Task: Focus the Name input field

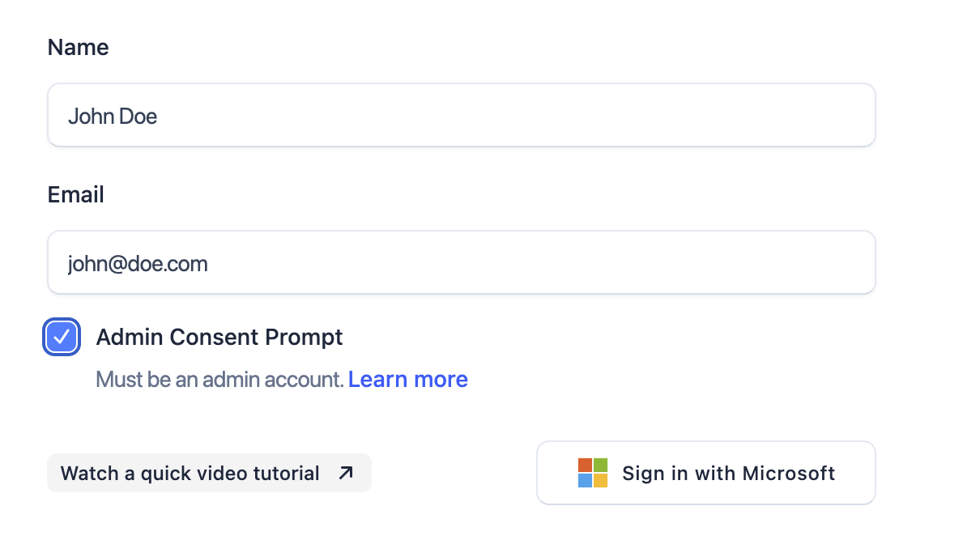Action: pos(461,115)
